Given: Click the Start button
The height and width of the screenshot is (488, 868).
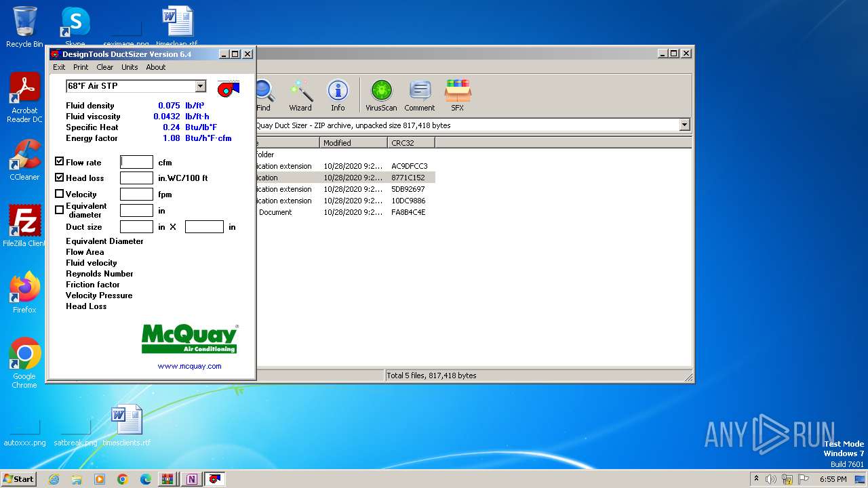Looking at the screenshot, I should tap(18, 479).
